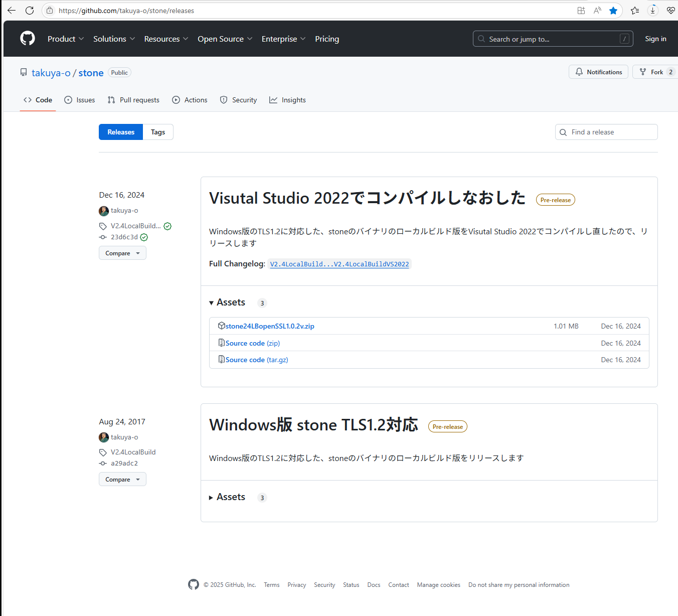The height and width of the screenshot is (616, 678).
Task: Click the read aloud icon
Action: (x=597, y=11)
